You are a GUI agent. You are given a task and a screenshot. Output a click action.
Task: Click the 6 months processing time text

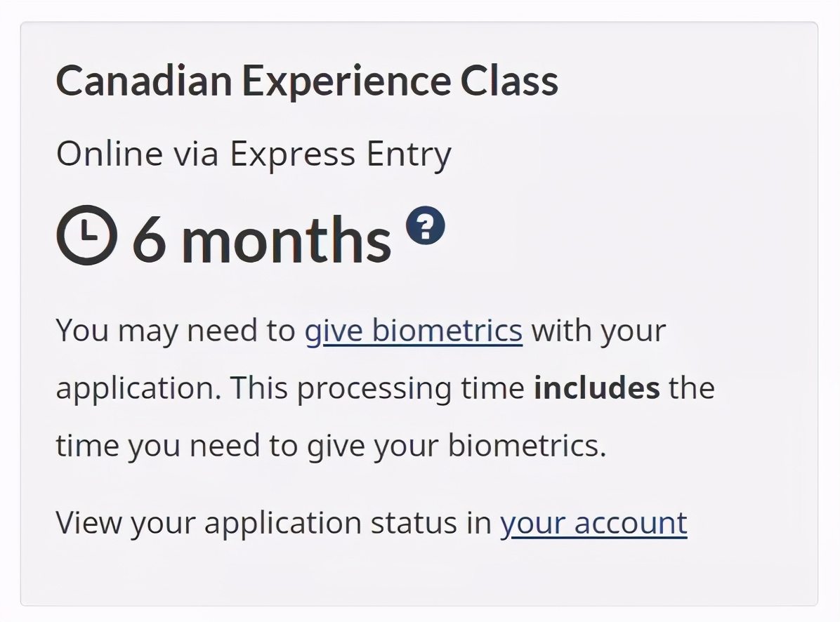click(x=262, y=239)
